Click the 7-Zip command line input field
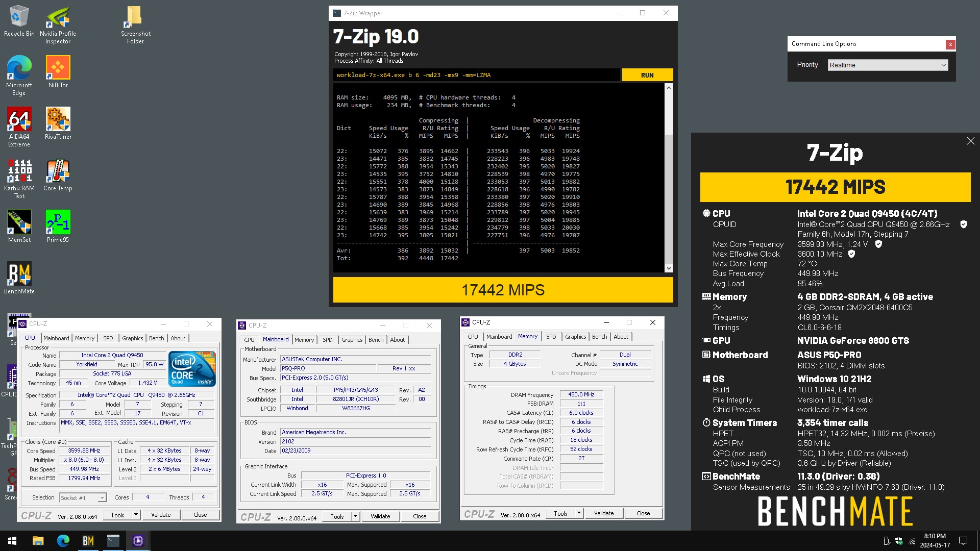 click(476, 75)
